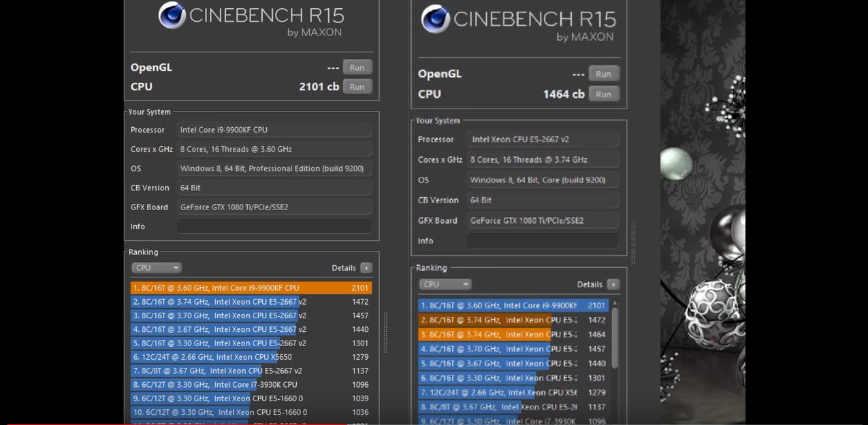This screenshot has height=425, width=868.
Task: Select left window row with score 1457
Action: (x=251, y=316)
